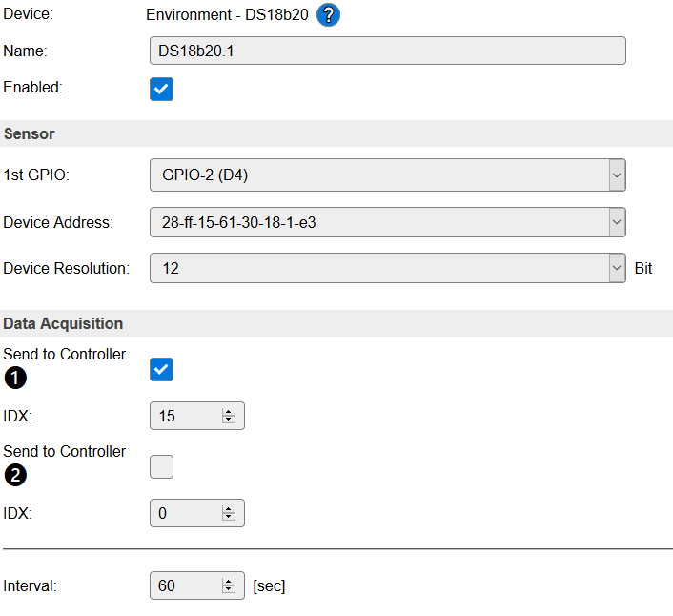Image resolution: width=673 pixels, height=616 pixels.
Task: Increase the Interval seconds with up arrow
Action: (x=229, y=582)
